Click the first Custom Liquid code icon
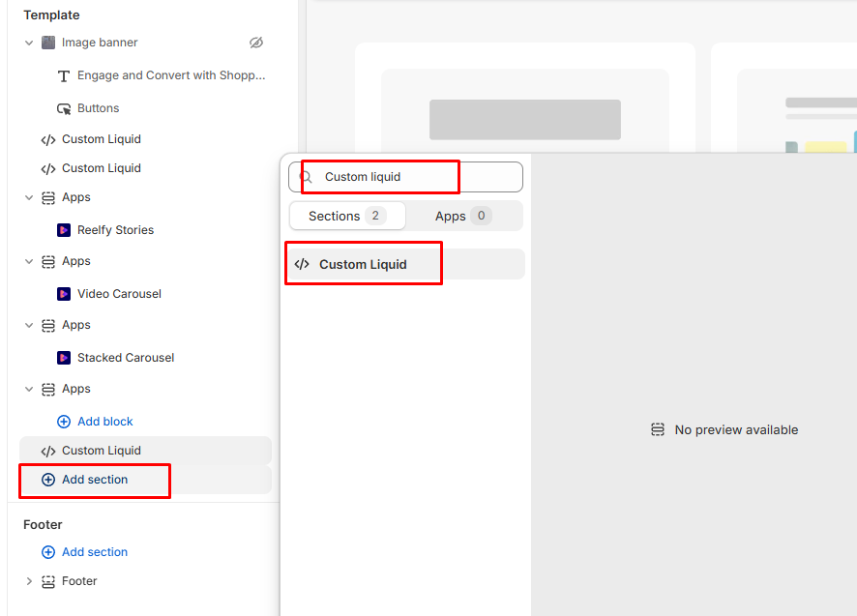The height and width of the screenshot is (616, 857). [48, 139]
